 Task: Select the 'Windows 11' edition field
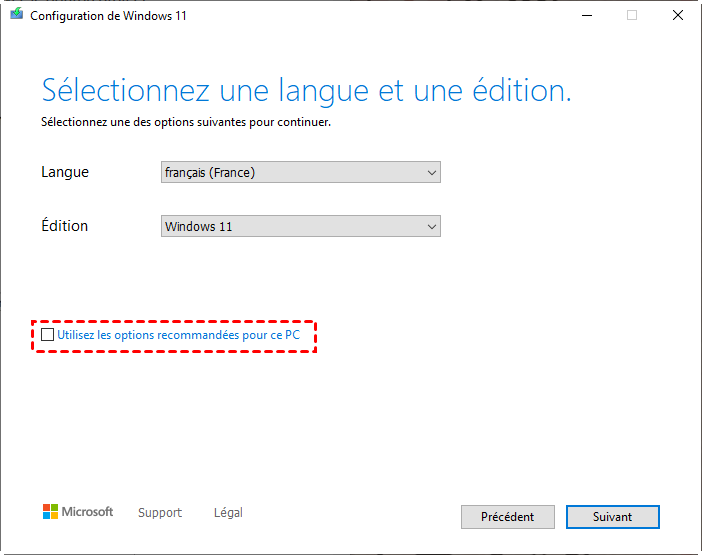pyautogui.click(x=290, y=227)
